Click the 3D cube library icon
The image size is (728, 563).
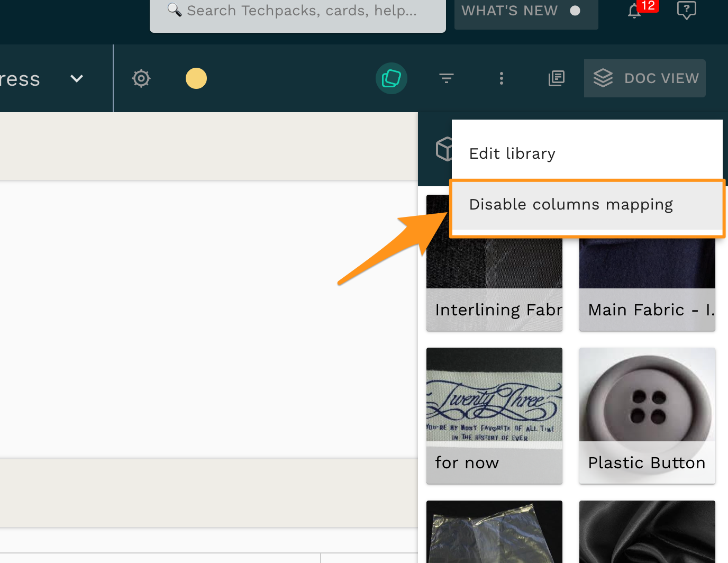click(443, 149)
